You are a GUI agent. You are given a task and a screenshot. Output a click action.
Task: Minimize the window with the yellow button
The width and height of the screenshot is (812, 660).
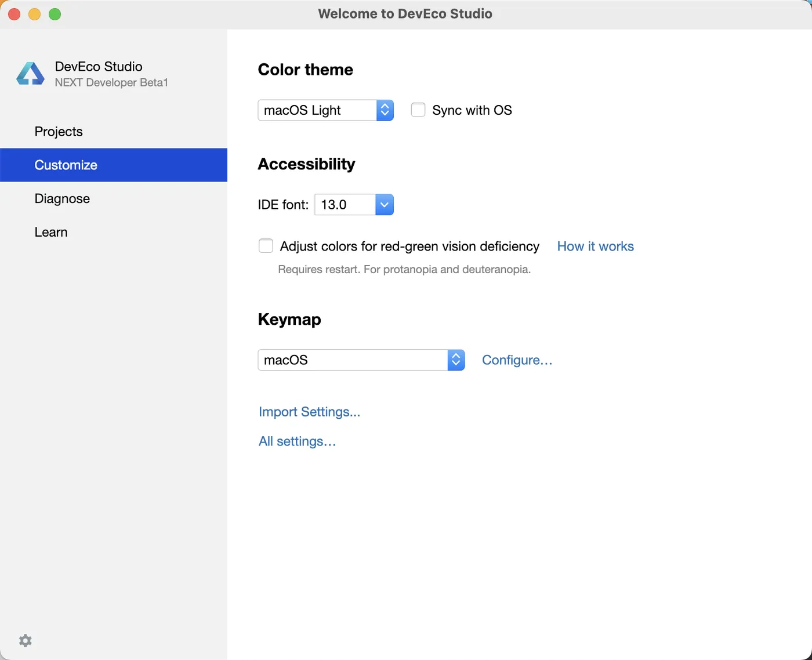(x=35, y=14)
